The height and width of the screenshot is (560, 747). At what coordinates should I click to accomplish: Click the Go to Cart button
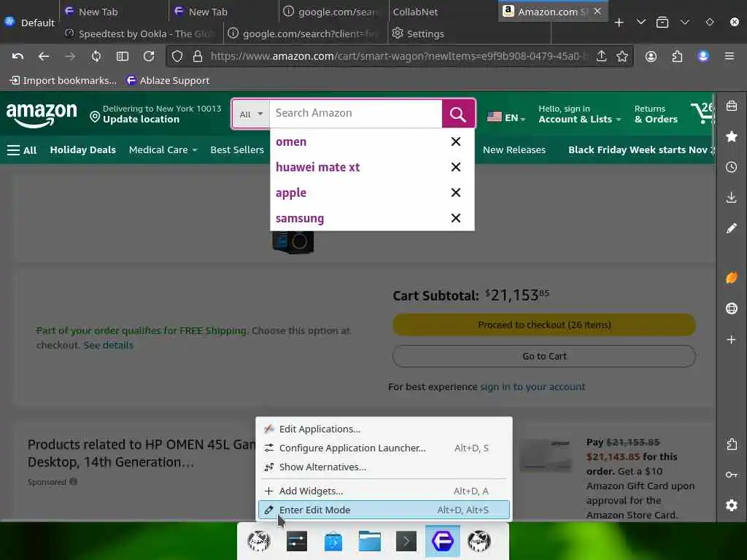(x=544, y=356)
